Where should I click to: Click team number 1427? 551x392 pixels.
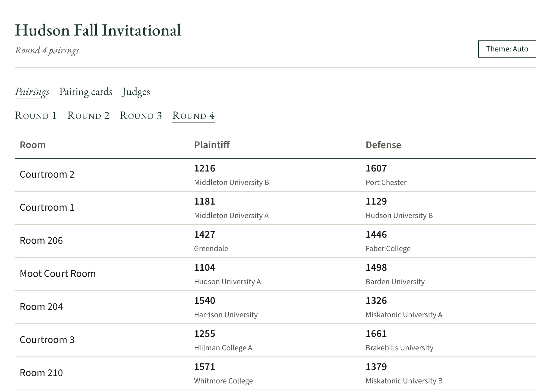coord(205,234)
